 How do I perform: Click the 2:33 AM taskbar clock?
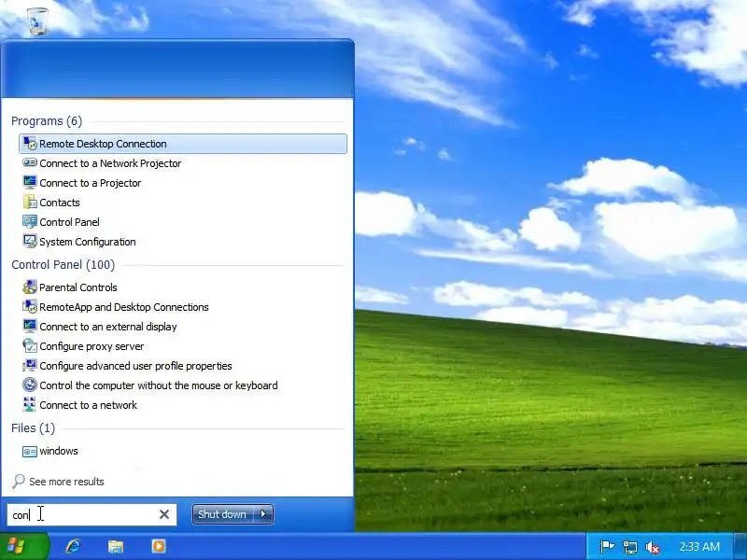[x=699, y=547]
